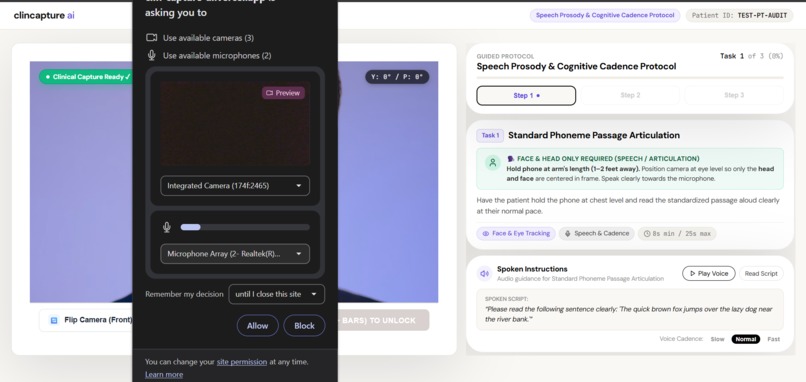Image resolution: width=806 pixels, height=382 pixels.
Task: Click the clock icon in duration tag
Action: [x=647, y=234]
